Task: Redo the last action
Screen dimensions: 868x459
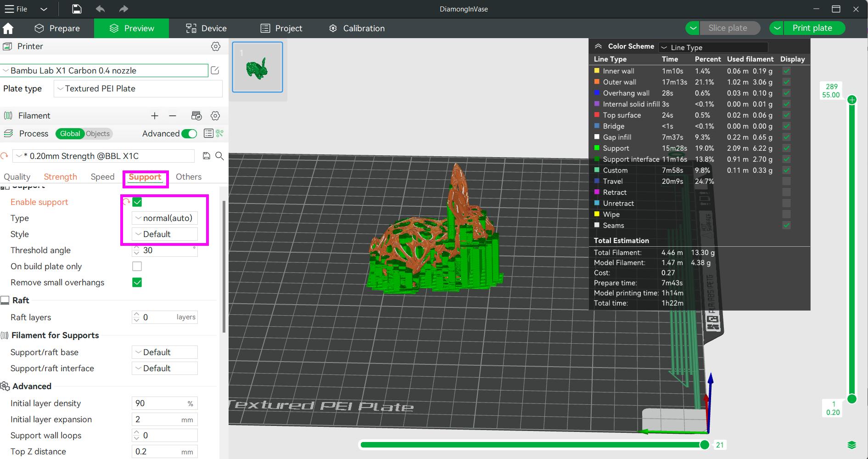Action: [123, 9]
